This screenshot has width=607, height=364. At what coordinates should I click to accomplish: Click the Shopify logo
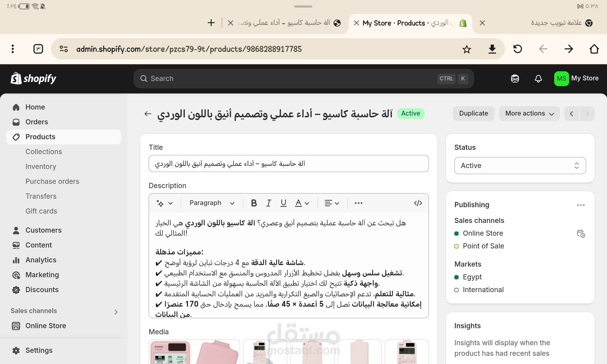click(33, 79)
